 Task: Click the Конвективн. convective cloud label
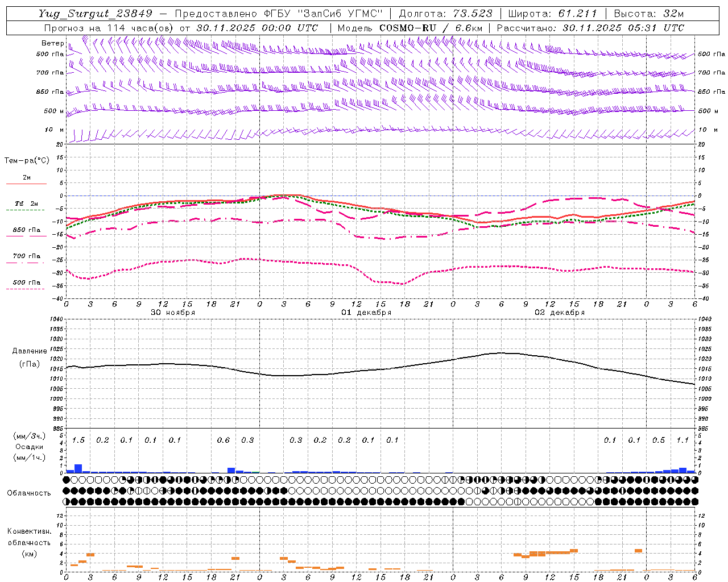pyautogui.click(x=30, y=531)
